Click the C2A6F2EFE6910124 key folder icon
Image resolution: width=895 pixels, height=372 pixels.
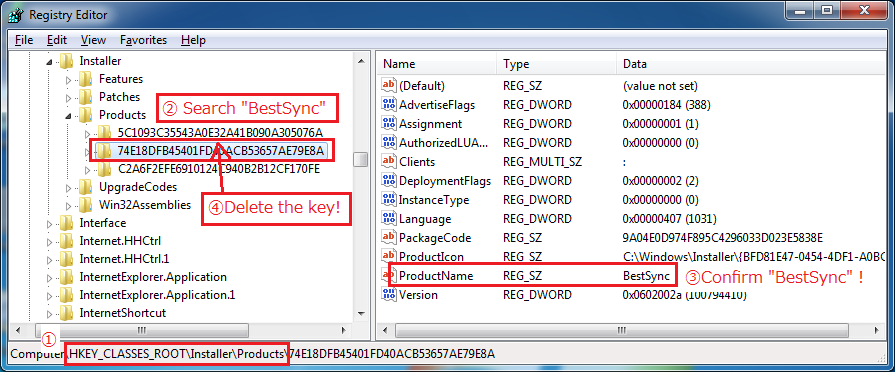tap(104, 169)
